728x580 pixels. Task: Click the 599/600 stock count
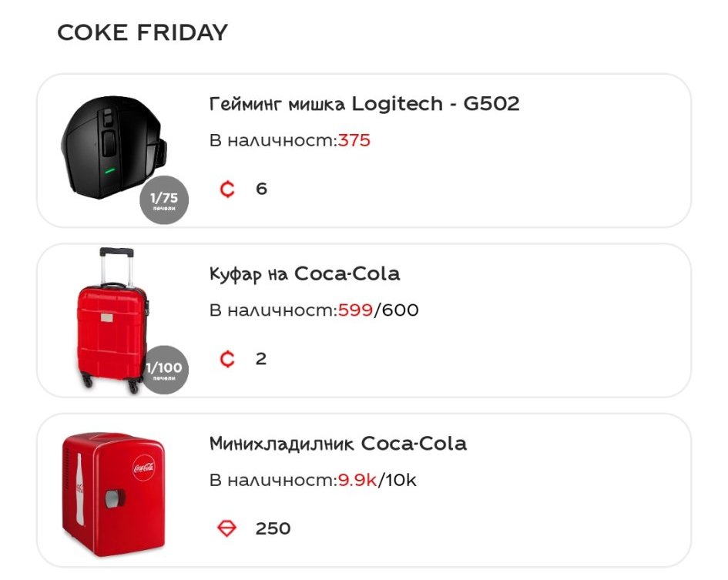(378, 311)
